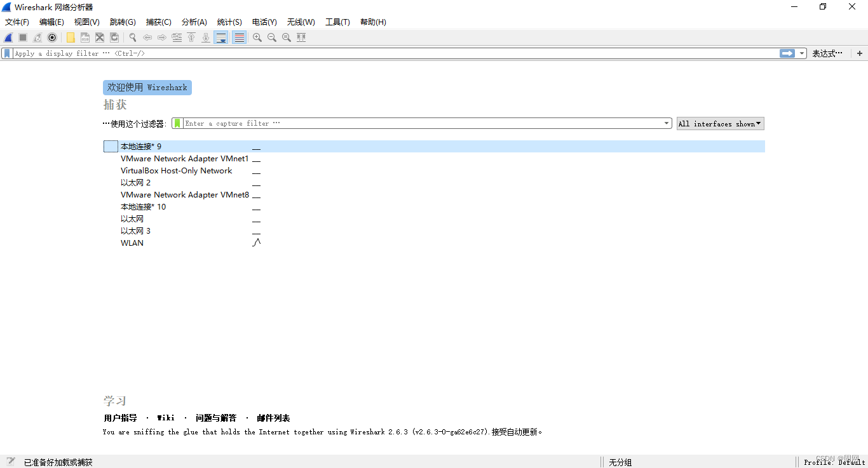The image size is (868, 468).
Task: Open the 用户指导 link
Action: (121, 418)
